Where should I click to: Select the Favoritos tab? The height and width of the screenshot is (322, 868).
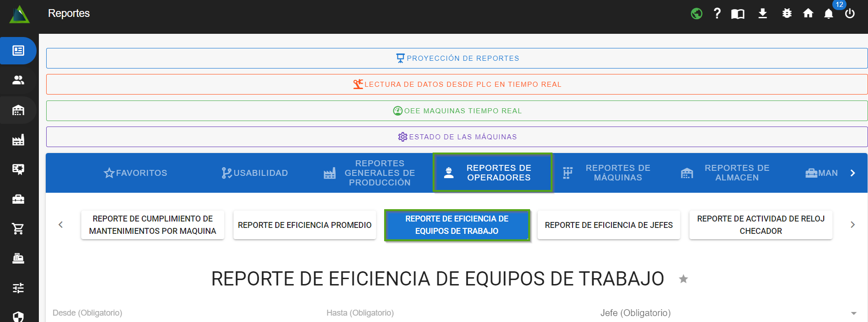135,173
